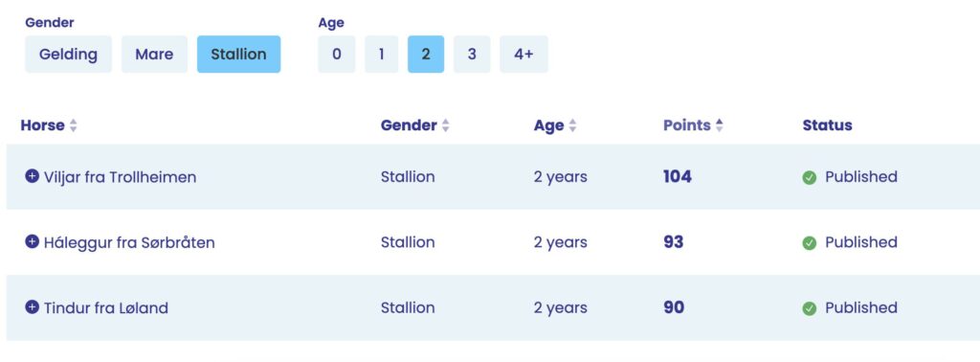980x362 pixels.
Task: Open Viljar fra Trollheimen horse name
Action: click(x=120, y=177)
